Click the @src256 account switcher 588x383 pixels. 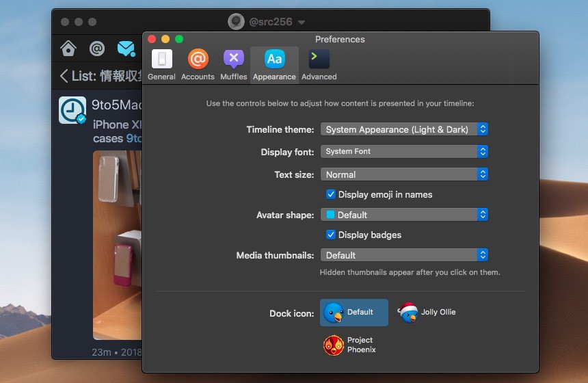pos(267,22)
